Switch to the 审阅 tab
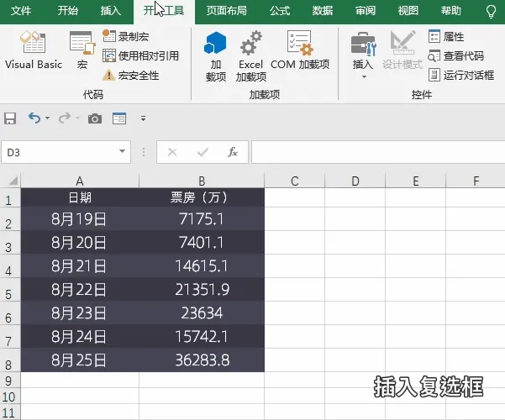This screenshot has height=420, width=505. click(x=366, y=11)
